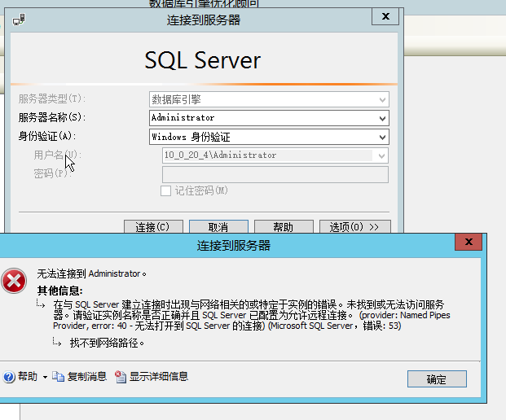Expand the 身份验证 dropdown arrow
The height and width of the screenshot is (420, 506).
pyautogui.click(x=382, y=137)
